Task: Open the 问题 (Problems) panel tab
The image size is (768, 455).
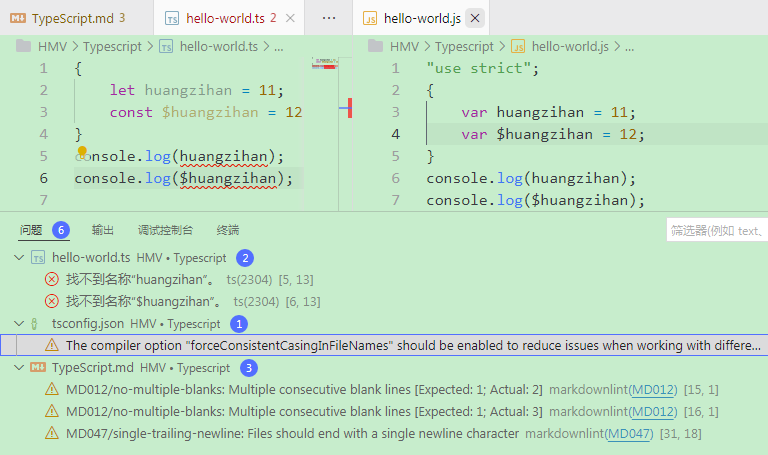Action: 31,230
